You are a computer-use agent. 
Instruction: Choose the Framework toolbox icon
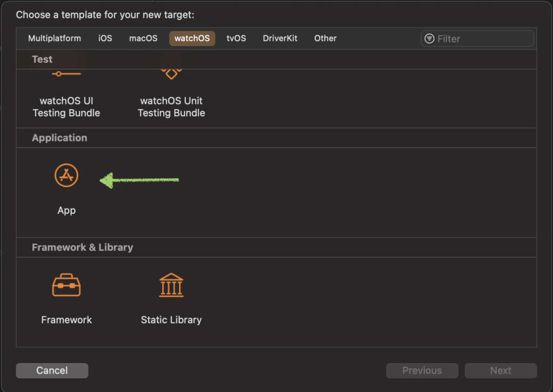(66, 285)
